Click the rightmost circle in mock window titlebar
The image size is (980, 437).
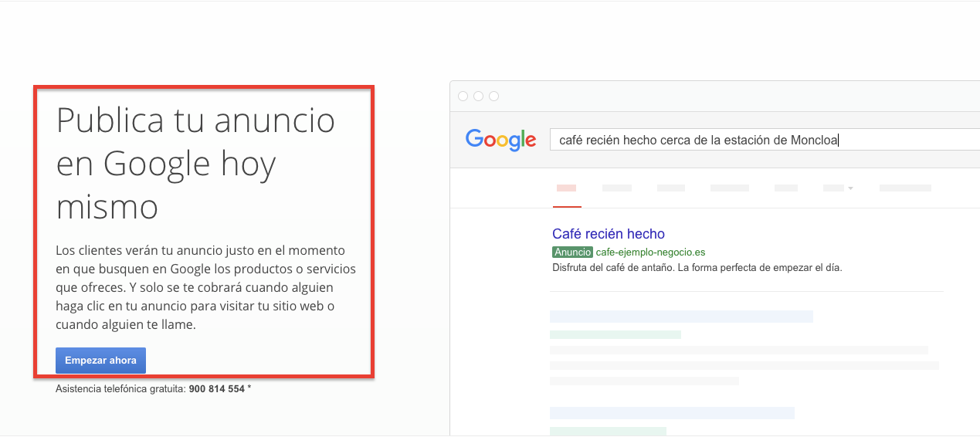coord(494,97)
